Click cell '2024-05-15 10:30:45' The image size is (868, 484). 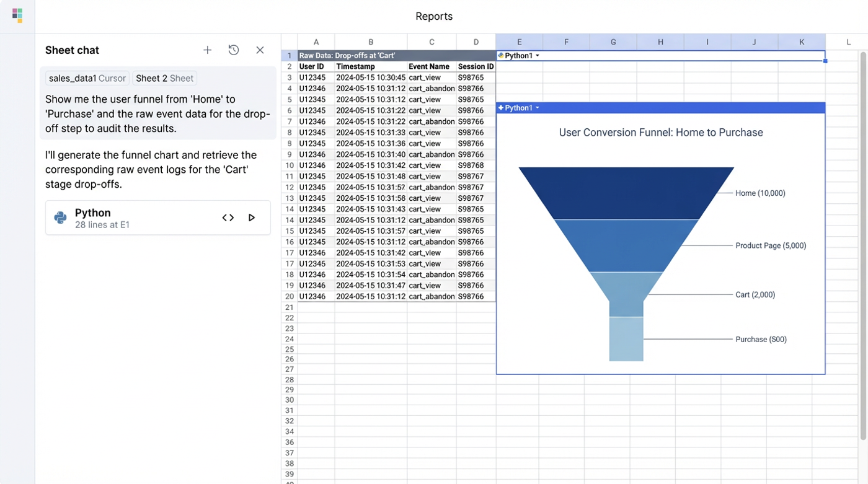[x=371, y=77]
